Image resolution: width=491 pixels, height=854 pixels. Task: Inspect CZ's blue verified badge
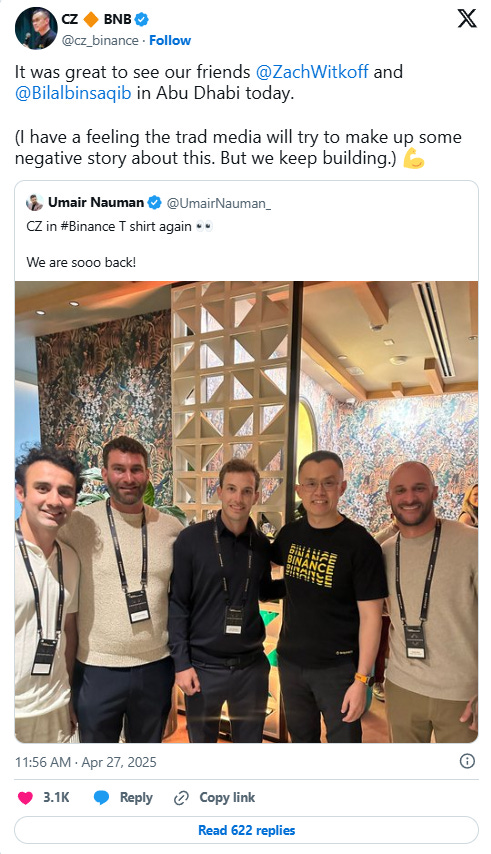[x=142, y=19]
